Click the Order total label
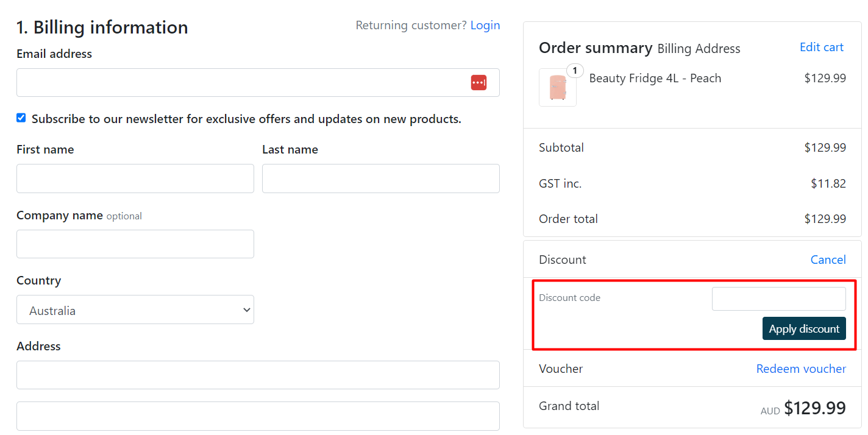The image size is (868, 435). tap(568, 219)
